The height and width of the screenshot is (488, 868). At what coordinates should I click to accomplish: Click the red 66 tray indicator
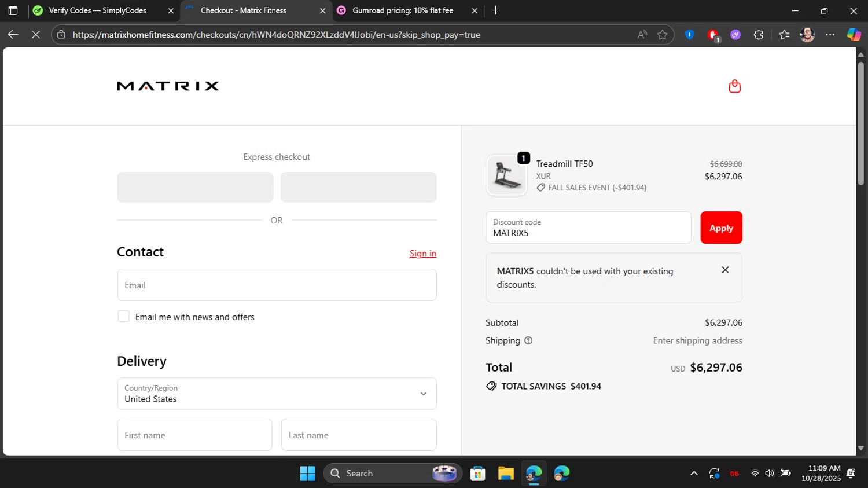pyautogui.click(x=734, y=474)
